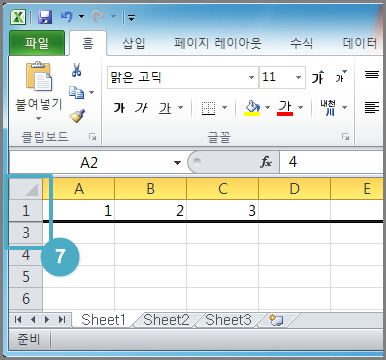Open the 글꼴 font dialog launcher
Viewport: 386px width, 360px height.
tap(345, 136)
